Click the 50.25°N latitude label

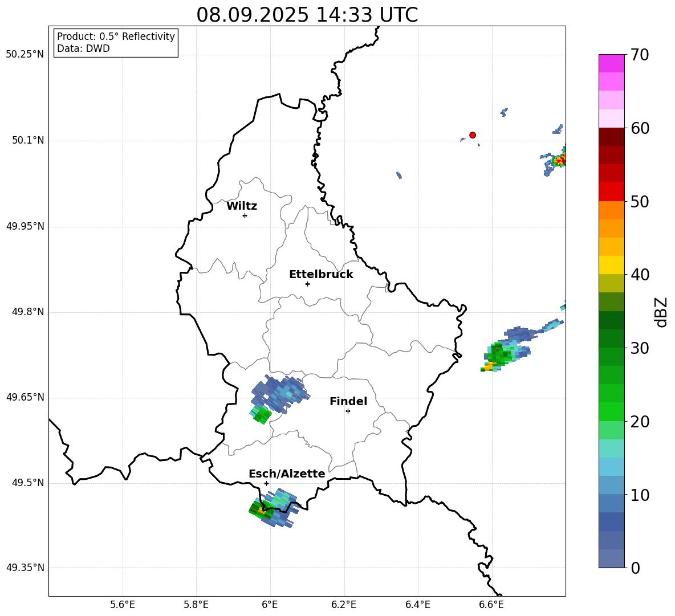tap(25, 55)
